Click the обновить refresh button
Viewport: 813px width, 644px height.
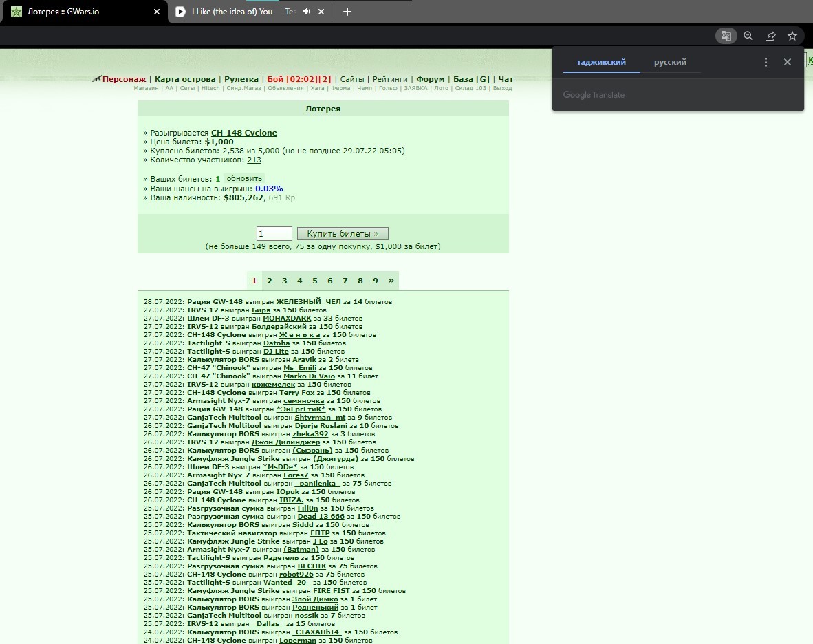tap(244, 178)
